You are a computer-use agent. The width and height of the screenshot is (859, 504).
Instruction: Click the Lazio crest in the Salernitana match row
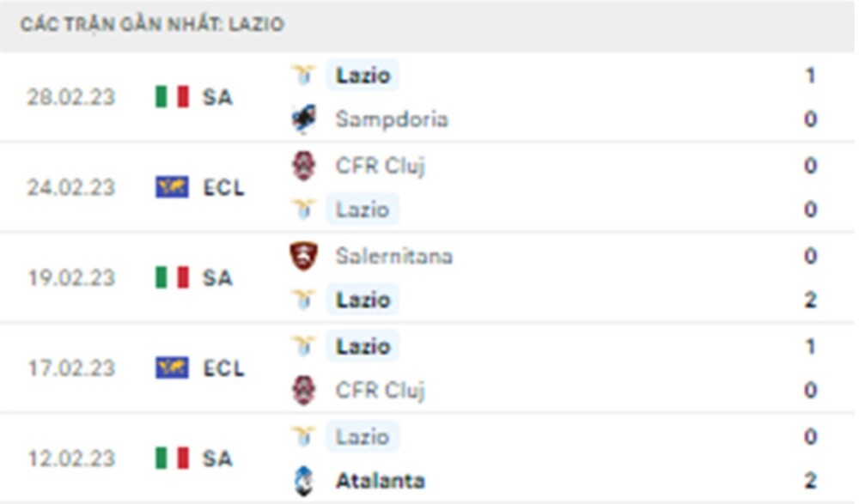coord(304,300)
